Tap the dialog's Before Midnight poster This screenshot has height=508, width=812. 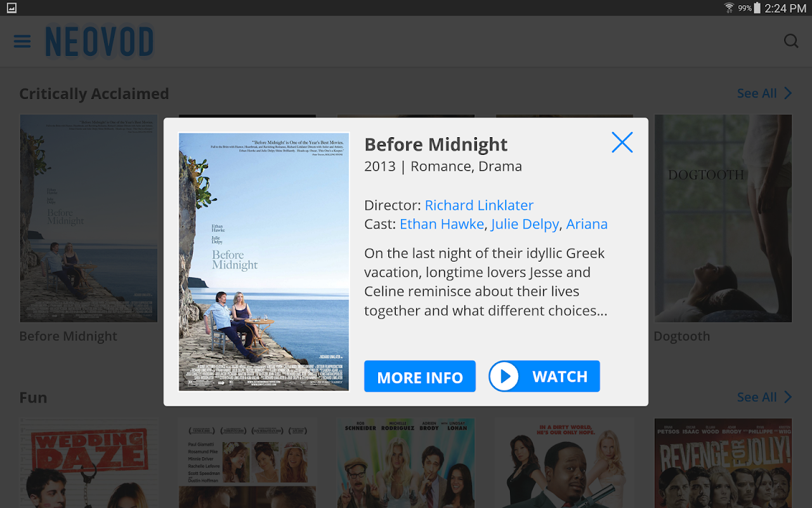point(264,262)
